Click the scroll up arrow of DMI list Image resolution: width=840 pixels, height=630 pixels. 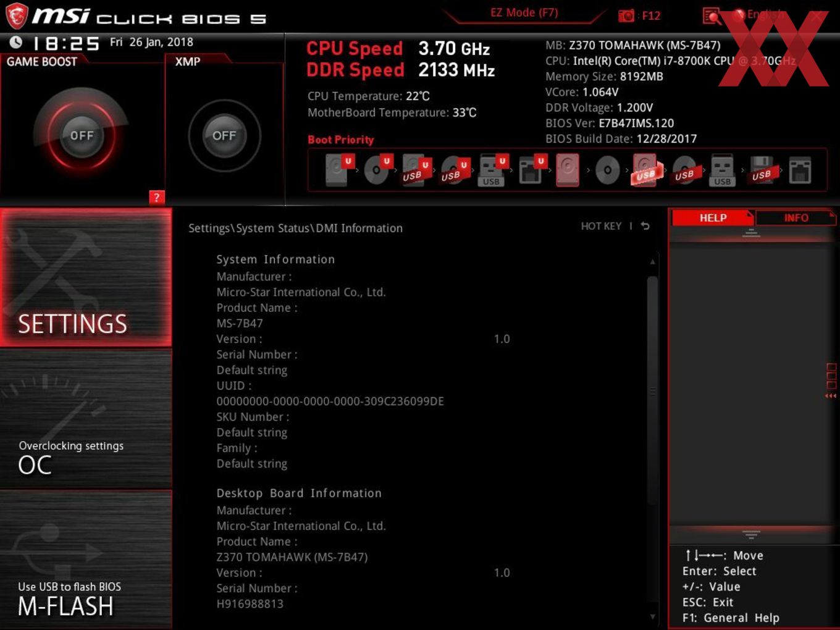652,262
